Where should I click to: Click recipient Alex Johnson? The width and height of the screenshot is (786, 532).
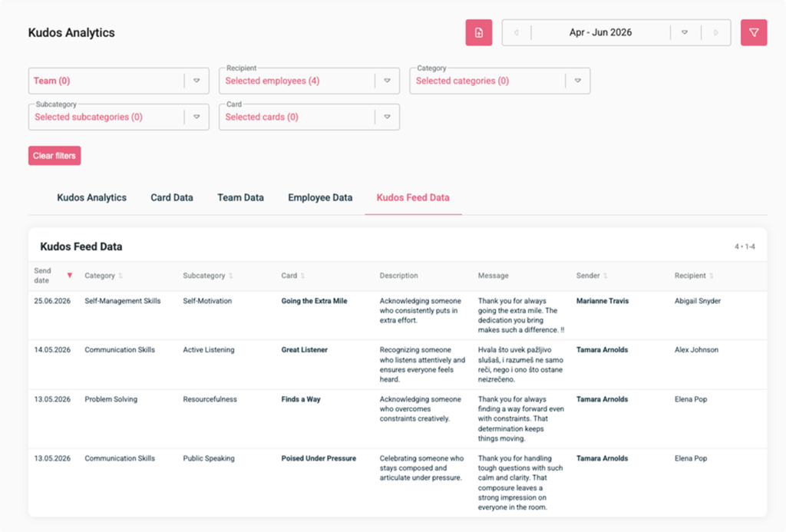coord(696,350)
